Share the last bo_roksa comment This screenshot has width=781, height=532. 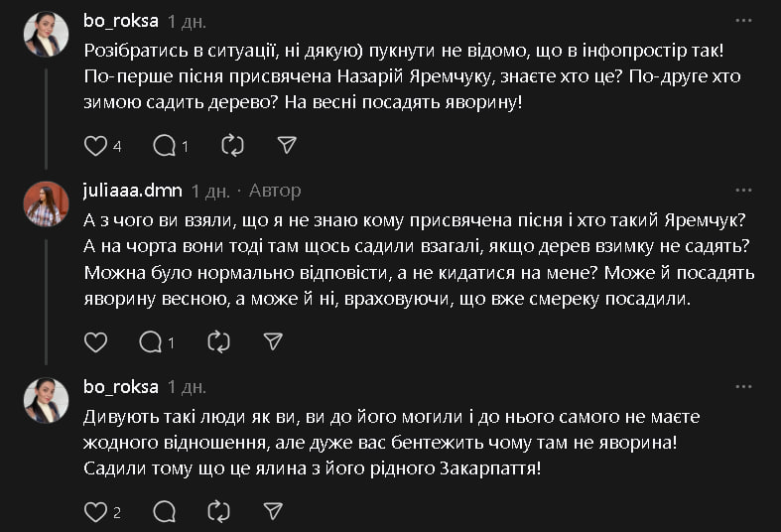point(273,512)
